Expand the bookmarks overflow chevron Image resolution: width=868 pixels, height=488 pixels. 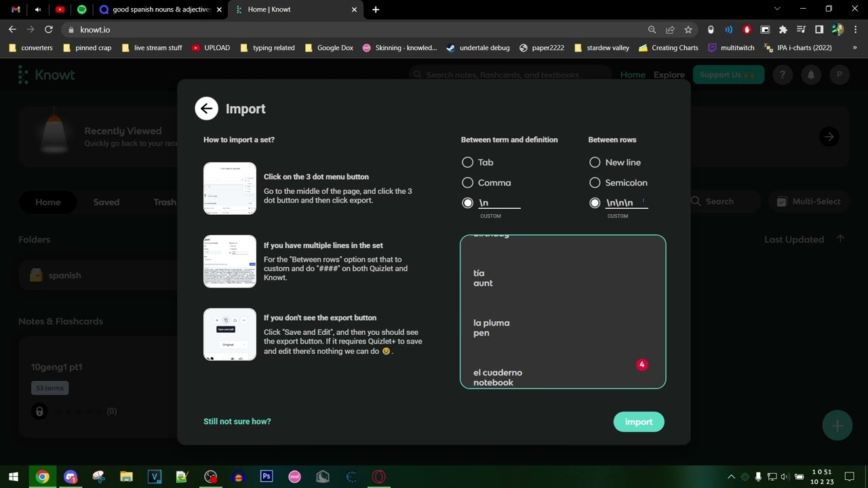click(854, 48)
